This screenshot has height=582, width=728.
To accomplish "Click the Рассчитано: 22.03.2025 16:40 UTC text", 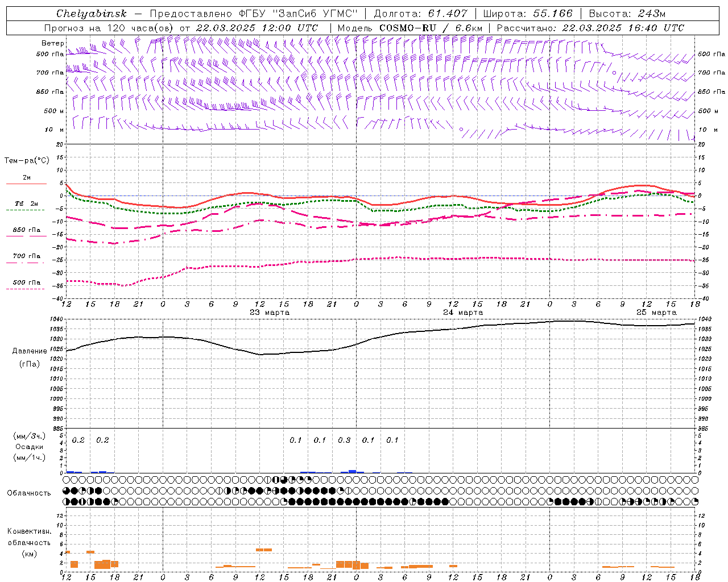I will point(590,28).
